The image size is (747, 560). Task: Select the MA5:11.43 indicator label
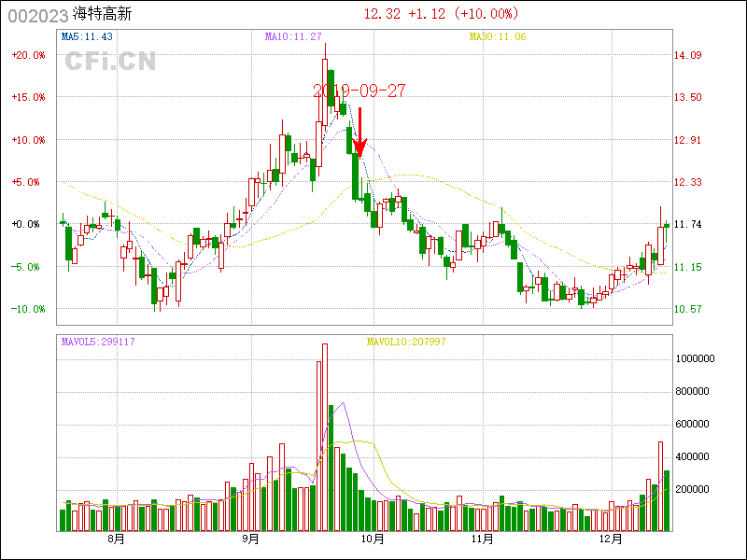(87, 36)
